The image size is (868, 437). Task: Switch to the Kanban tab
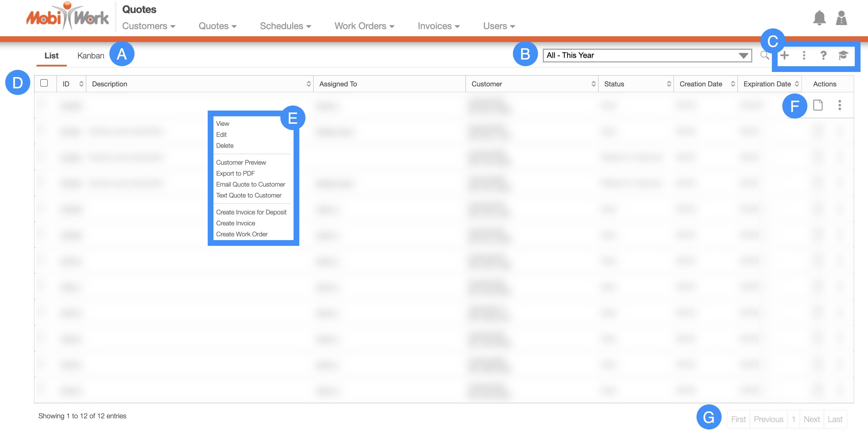pos(91,56)
